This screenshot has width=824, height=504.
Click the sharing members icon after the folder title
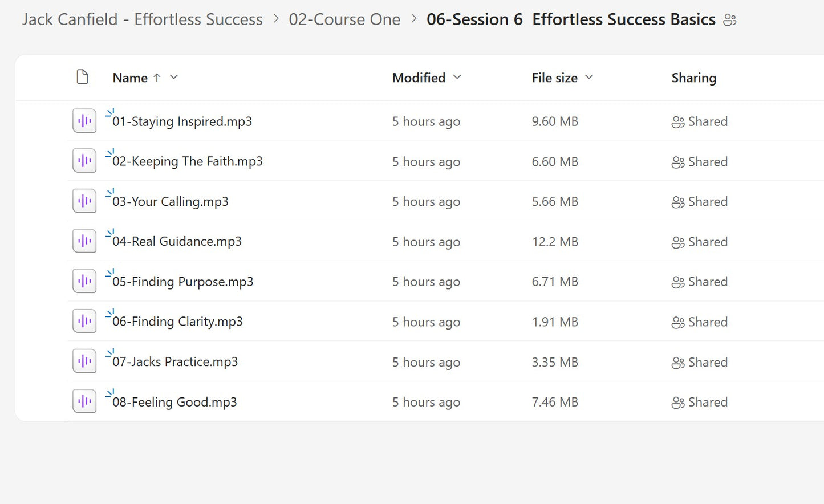(x=730, y=19)
